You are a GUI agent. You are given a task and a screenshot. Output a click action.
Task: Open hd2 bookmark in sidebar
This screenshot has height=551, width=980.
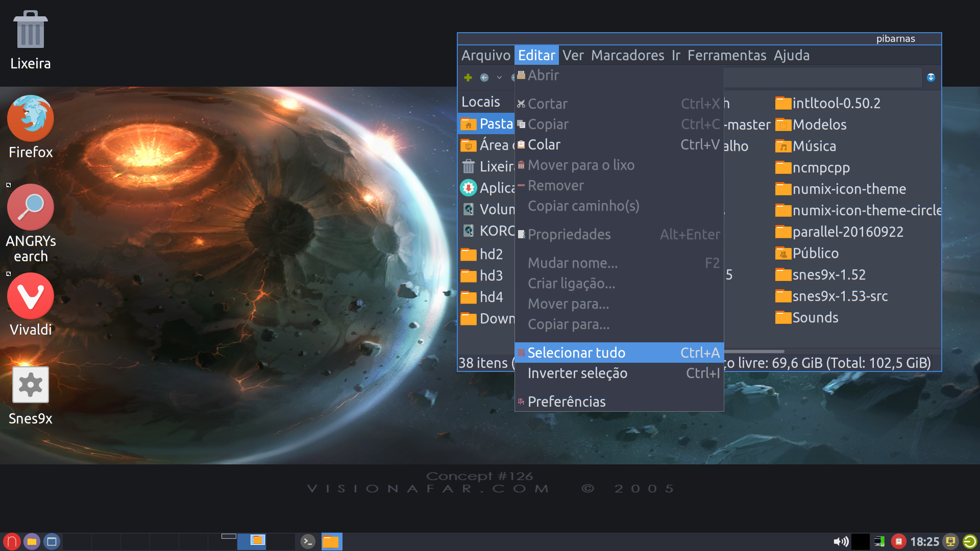point(486,254)
